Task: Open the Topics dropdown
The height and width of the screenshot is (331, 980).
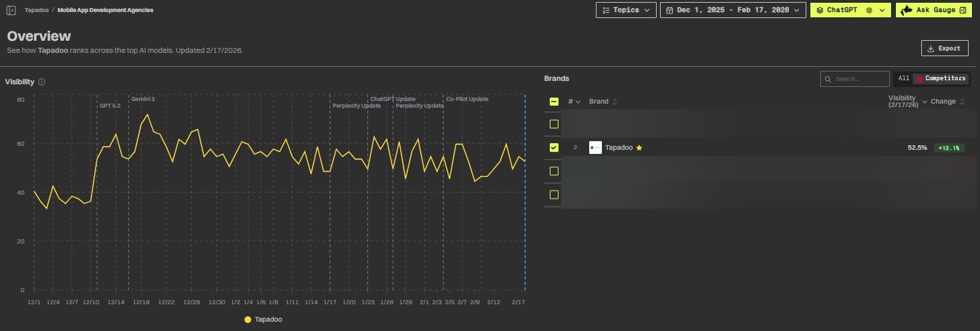Action: click(626, 10)
